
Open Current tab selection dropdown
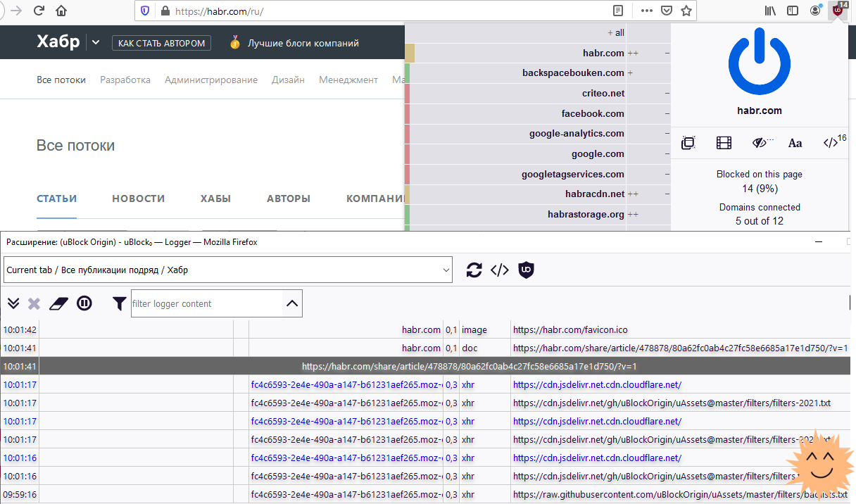pos(227,270)
